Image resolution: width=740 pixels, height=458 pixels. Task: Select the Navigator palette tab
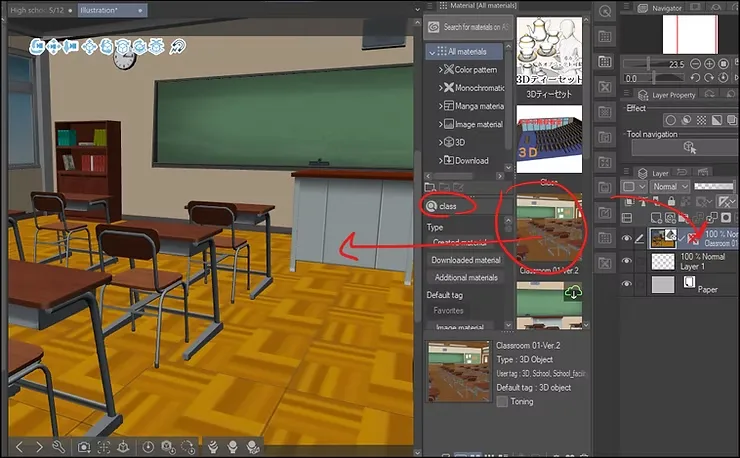point(660,8)
